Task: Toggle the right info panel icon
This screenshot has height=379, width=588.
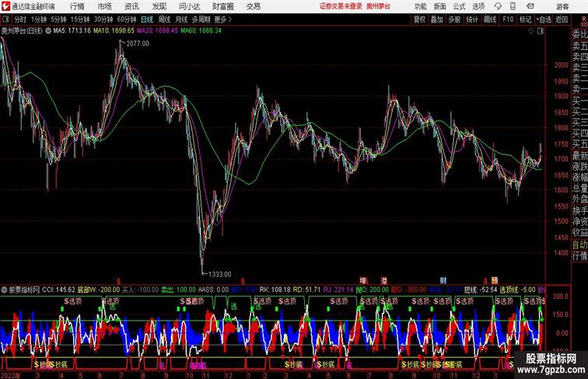Action: tap(541, 31)
